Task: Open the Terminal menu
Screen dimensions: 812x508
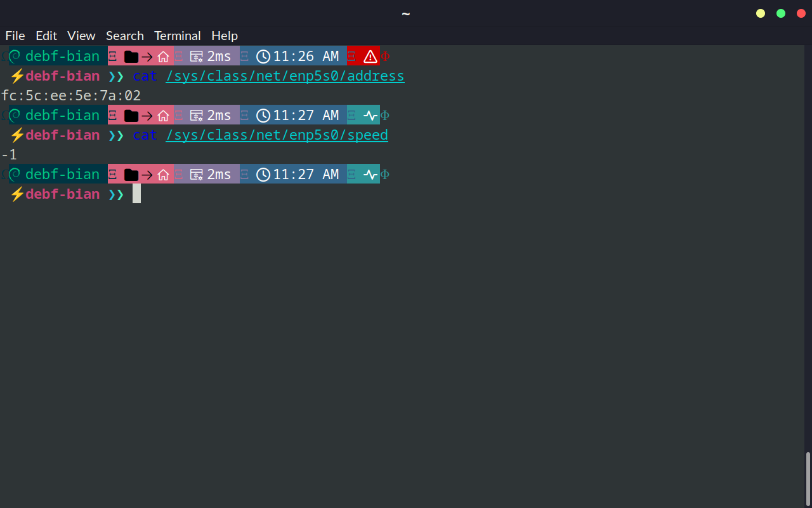Action: coord(177,36)
